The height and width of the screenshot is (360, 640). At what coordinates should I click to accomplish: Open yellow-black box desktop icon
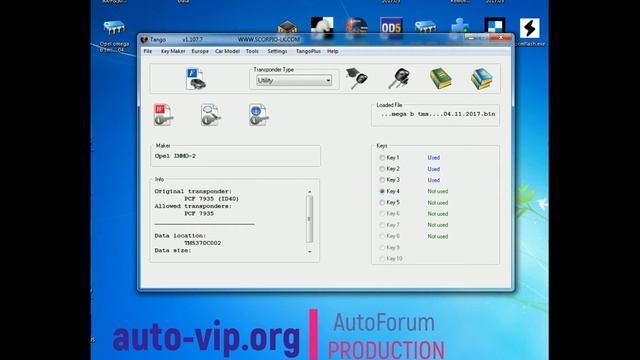[x=287, y=27]
